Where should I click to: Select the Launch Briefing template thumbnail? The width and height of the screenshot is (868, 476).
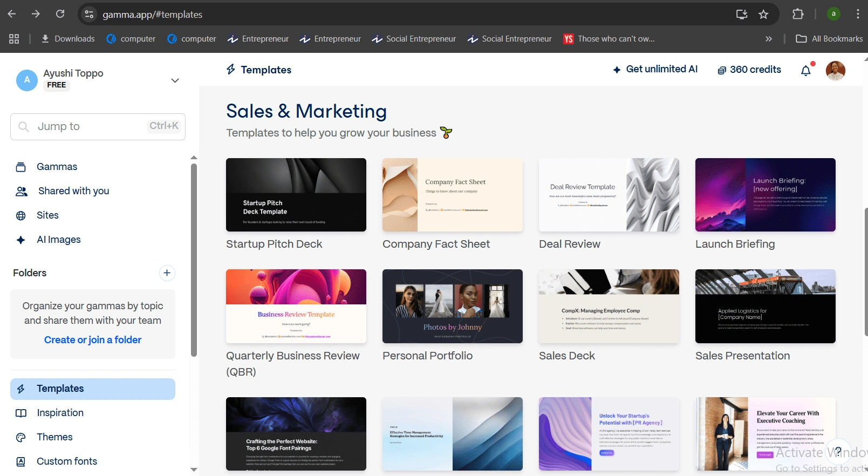765,195
